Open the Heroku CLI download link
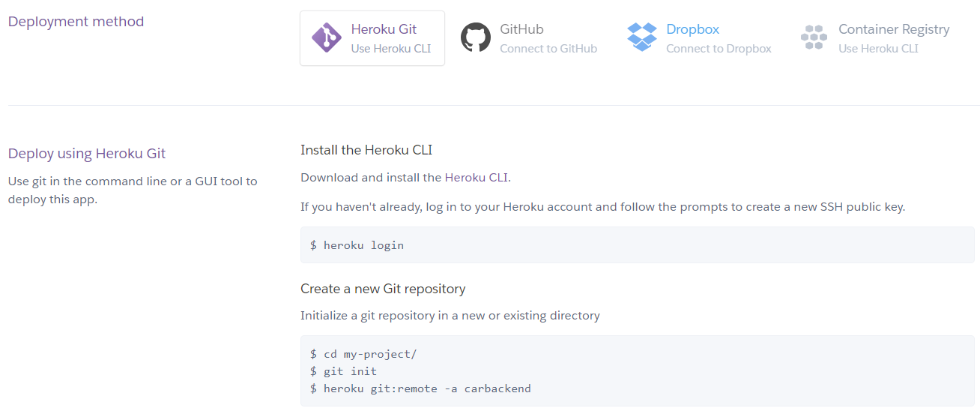Screen dimensions: 980x414 [x=477, y=178]
